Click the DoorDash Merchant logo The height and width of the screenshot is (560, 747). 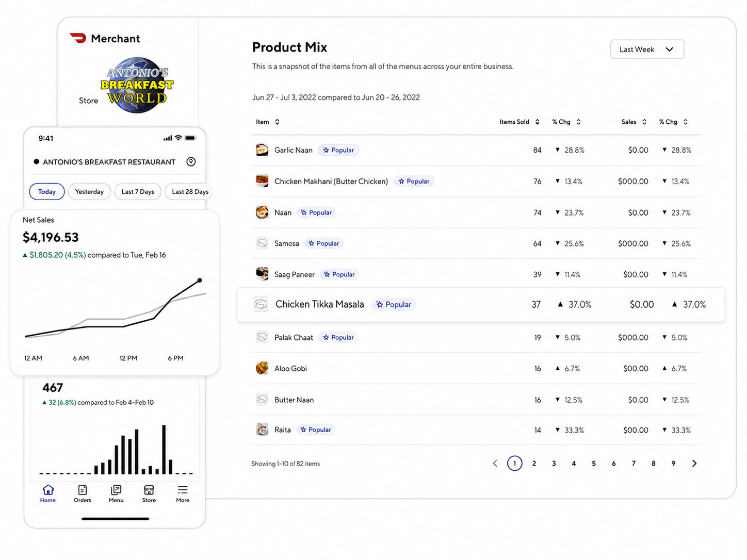[x=105, y=39]
